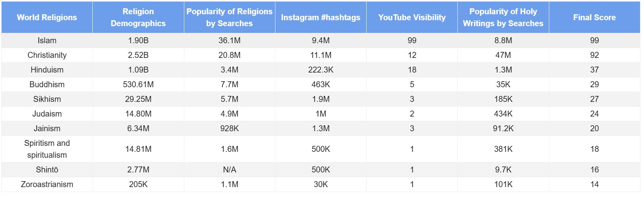Select the Christianity row label
The image size is (644, 197).
coord(47,55)
